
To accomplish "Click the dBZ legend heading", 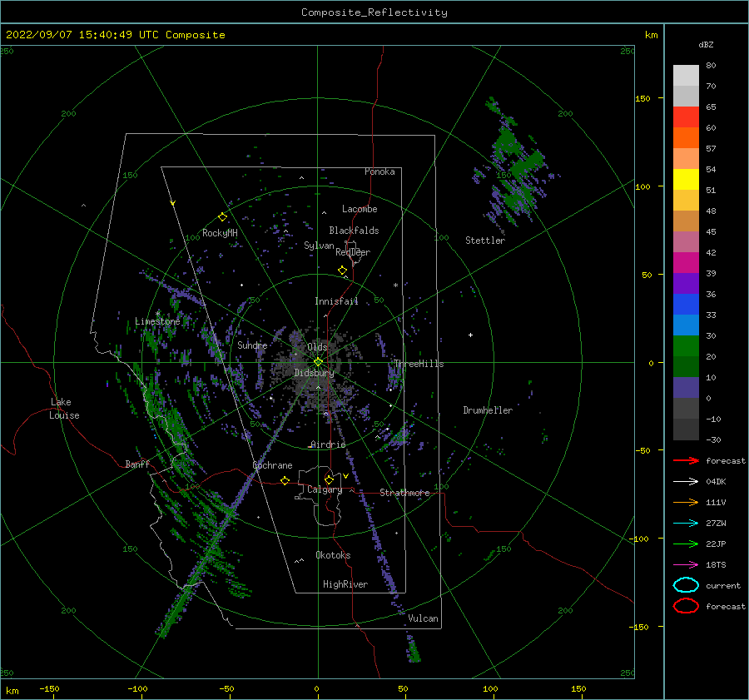I will click(706, 44).
